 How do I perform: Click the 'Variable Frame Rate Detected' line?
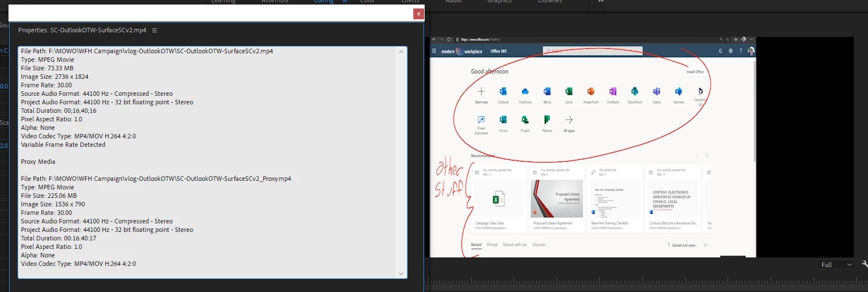tap(63, 145)
